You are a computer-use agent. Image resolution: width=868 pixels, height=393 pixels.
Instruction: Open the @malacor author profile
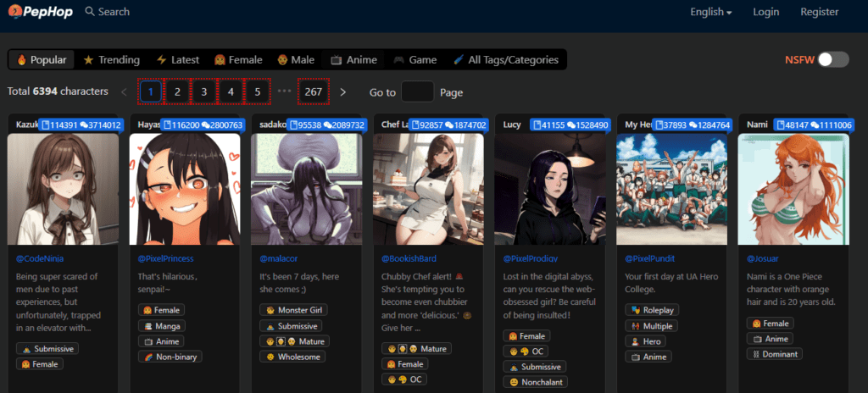(x=280, y=258)
